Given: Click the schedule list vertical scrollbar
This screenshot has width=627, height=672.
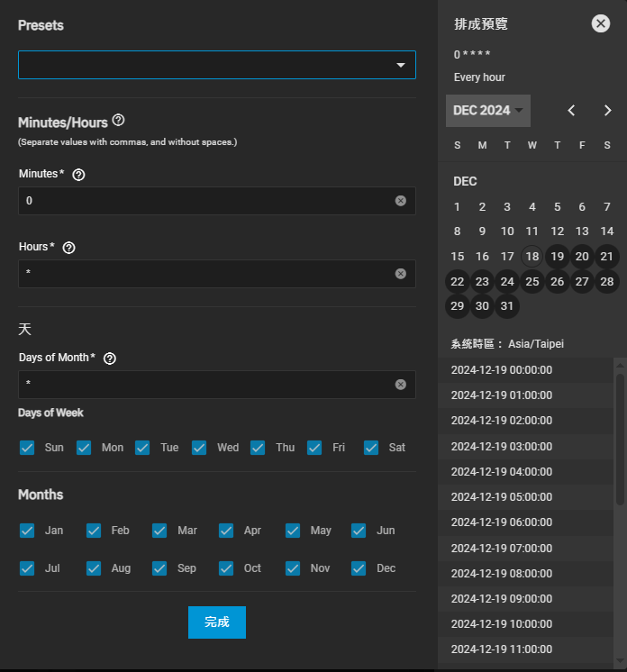Looking at the screenshot, I should (x=620, y=439).
